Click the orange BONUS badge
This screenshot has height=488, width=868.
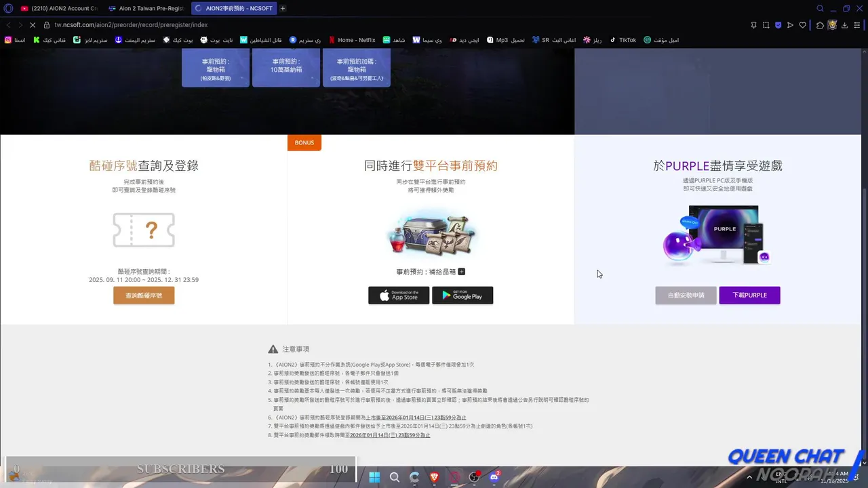(304, 142)
